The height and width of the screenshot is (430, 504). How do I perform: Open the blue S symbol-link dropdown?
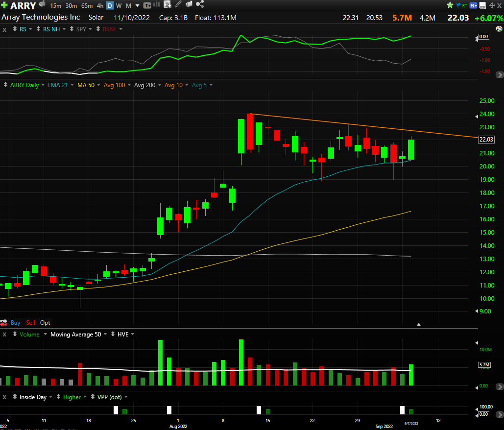tap(474, 5)
